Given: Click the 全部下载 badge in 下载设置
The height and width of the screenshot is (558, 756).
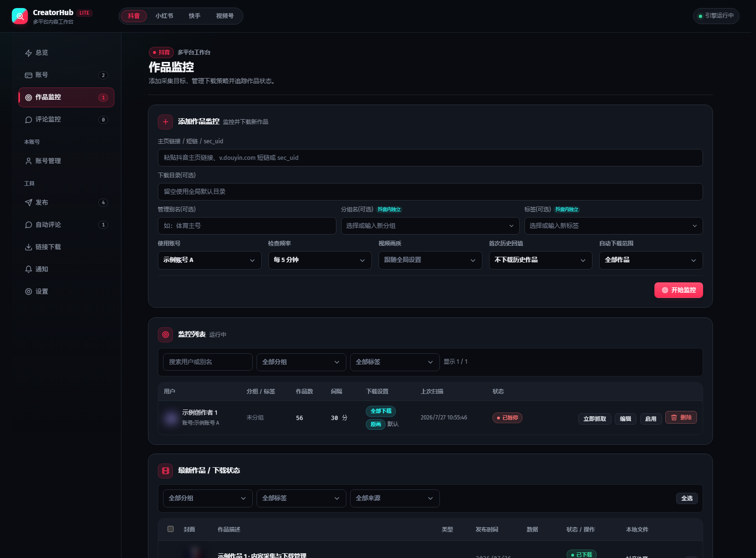Looking at the screenshot, I should tap(381, 411).
